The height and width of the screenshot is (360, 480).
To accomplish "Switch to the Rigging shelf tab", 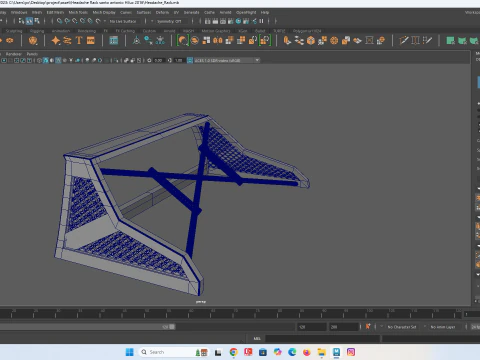I will (x=37, y=31).
